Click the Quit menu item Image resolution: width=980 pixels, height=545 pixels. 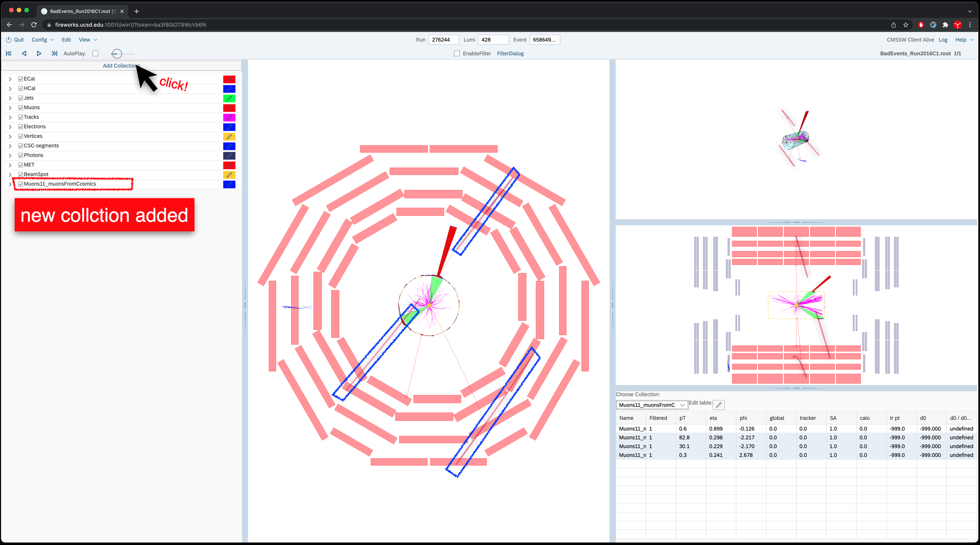[18, 40]
